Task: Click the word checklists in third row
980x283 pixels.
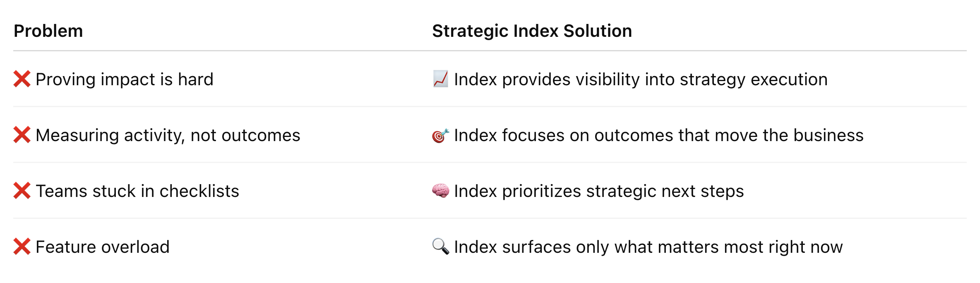Action: [x=199, y=191]
